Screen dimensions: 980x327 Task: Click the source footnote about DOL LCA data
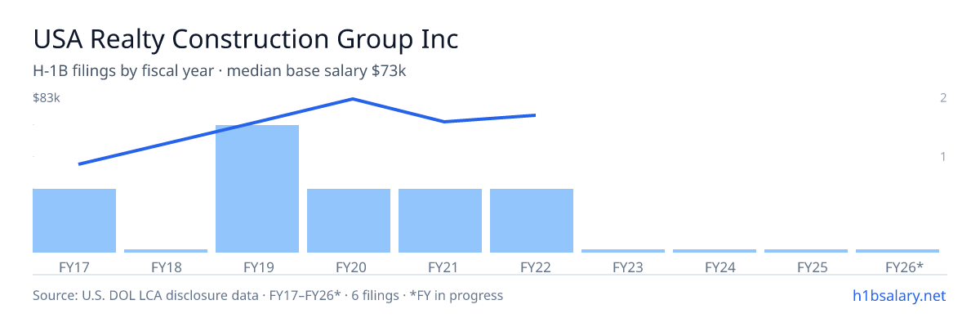268,295
